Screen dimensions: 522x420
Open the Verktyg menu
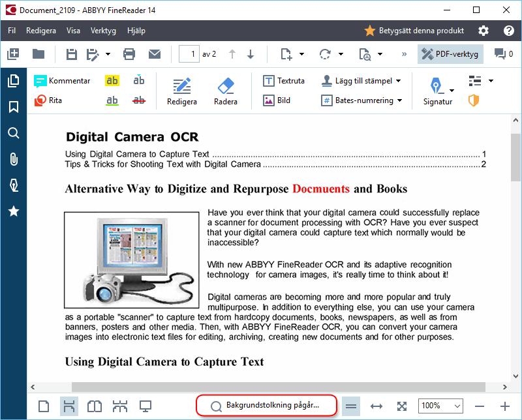[103, 31]
